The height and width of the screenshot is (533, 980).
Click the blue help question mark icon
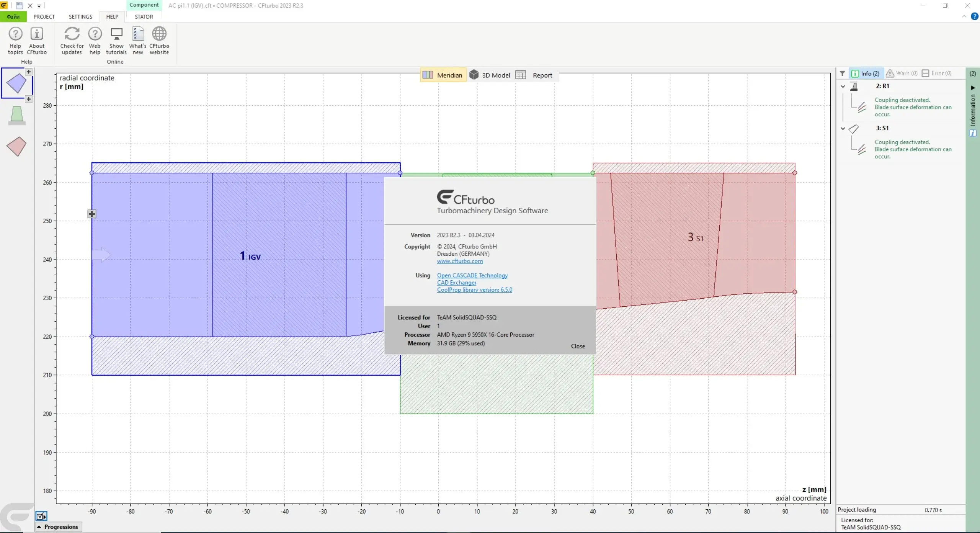point(975,16)
